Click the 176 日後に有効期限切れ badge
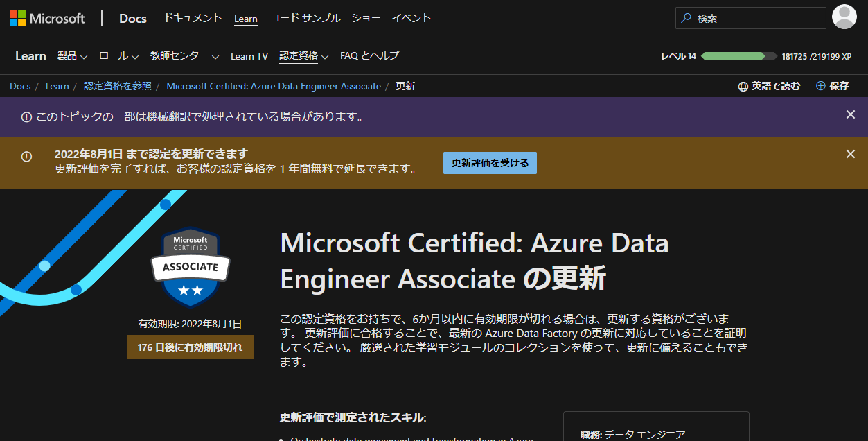 pyautogui.click(x=190, y=347)
